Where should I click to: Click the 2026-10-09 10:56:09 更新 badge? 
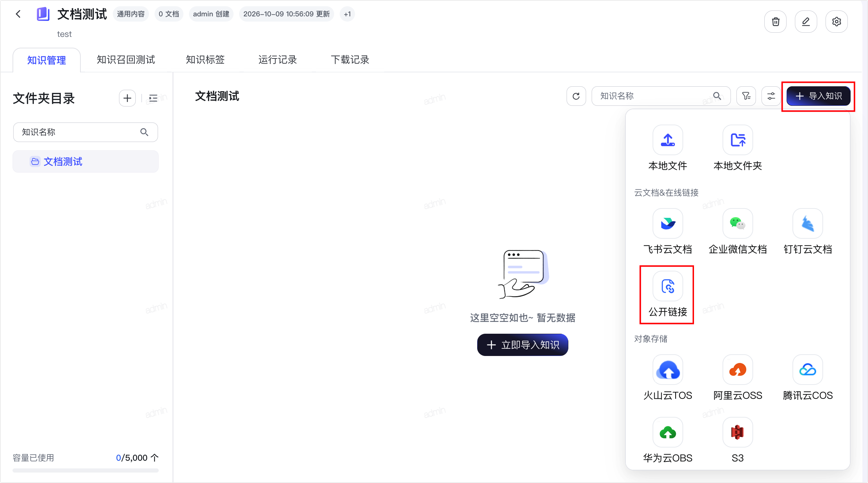pyautogui.click(x=286, y=14)
